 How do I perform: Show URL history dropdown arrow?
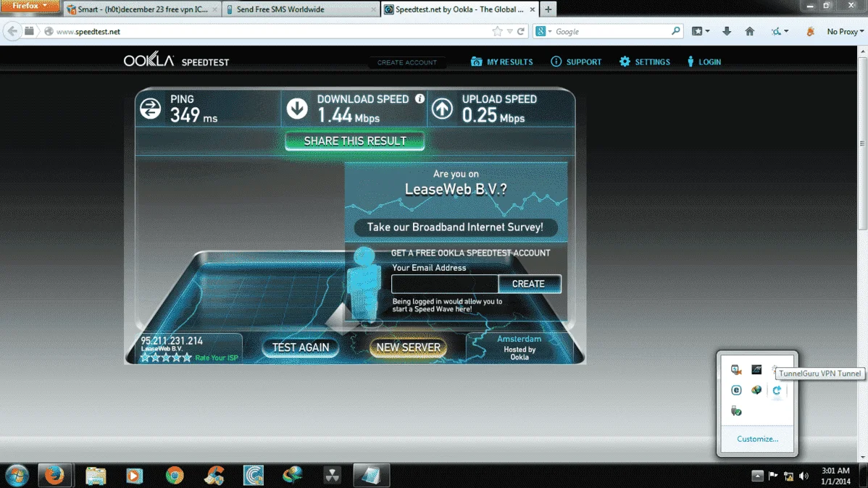510,32
